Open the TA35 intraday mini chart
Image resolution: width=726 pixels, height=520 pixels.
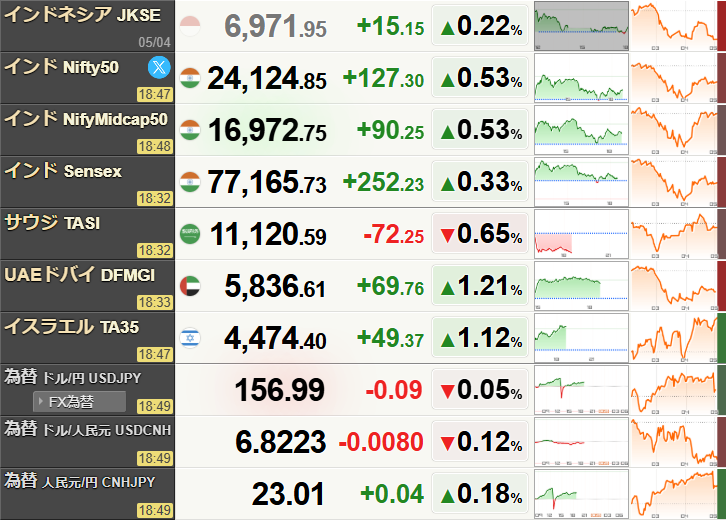582,338
